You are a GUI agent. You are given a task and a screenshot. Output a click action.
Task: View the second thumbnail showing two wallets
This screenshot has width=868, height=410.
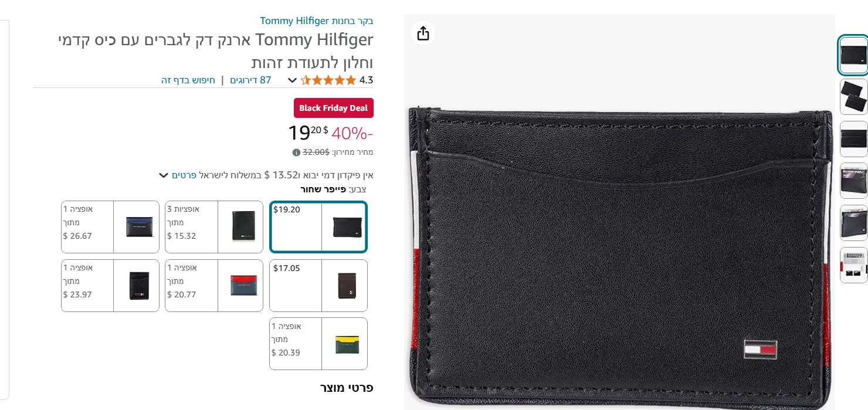pos(853,97)
